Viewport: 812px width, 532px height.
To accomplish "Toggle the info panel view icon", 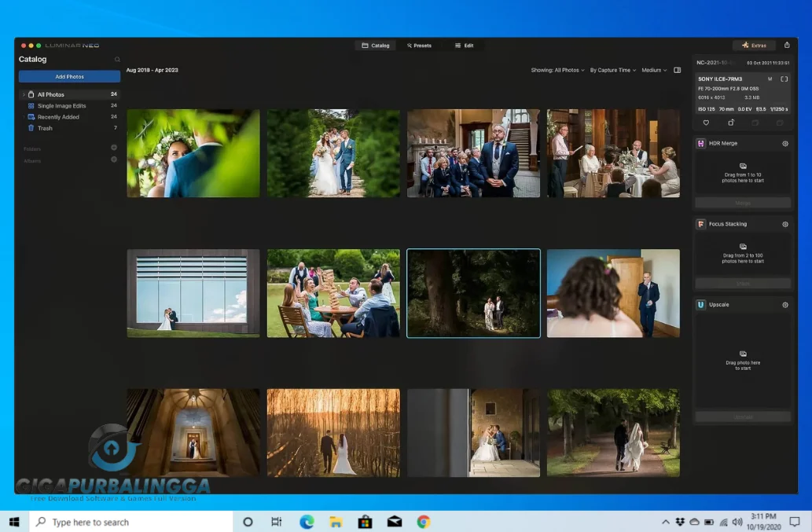I will 677,70.
